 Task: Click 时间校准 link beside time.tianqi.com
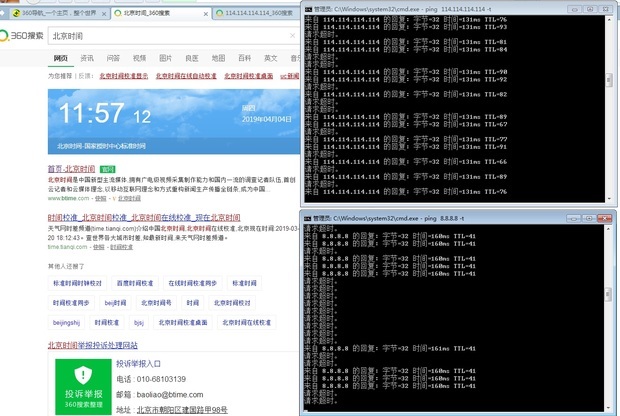point(121,247)
